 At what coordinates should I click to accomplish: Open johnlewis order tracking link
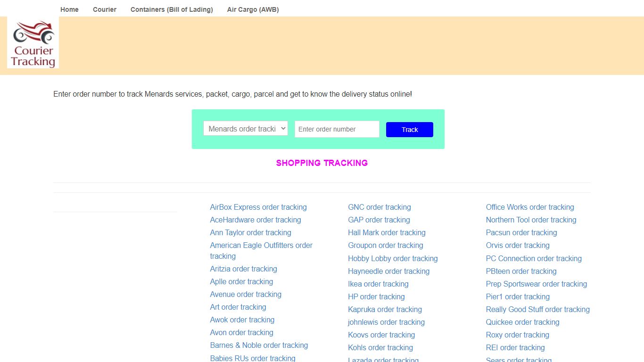[386, 322]
